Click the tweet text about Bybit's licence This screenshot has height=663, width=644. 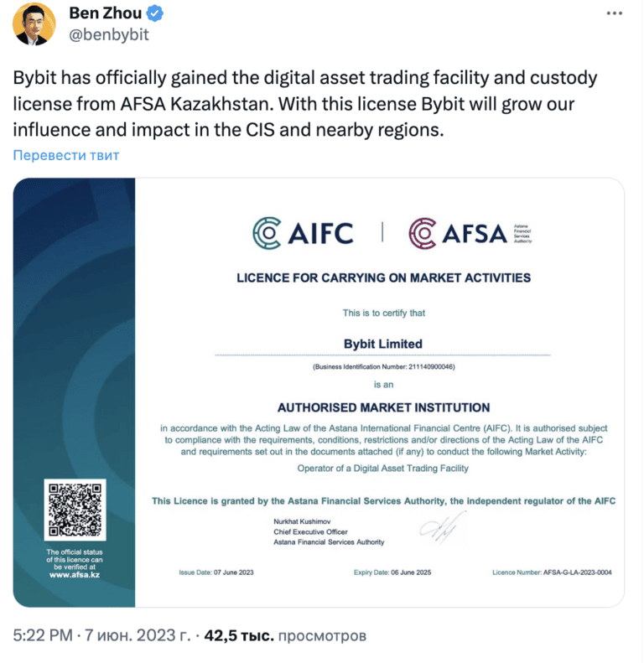click(x=305, y=105)
